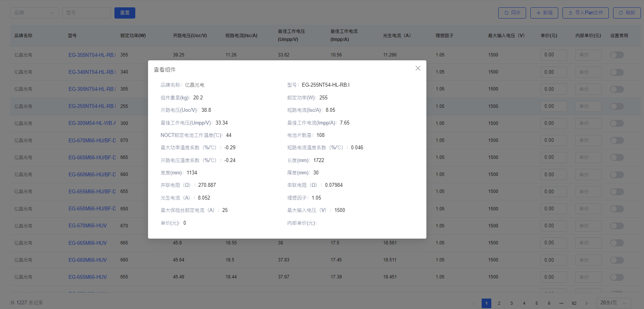Click the 额定功率(W) column header
Viewport: 644px width, 309px height.
click(133, 36)
